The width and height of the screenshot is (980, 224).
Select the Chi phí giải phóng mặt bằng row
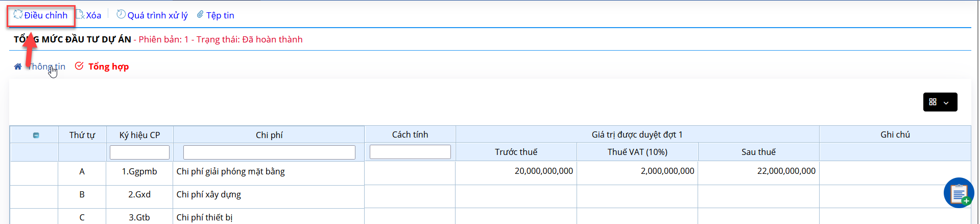point(490,171)
